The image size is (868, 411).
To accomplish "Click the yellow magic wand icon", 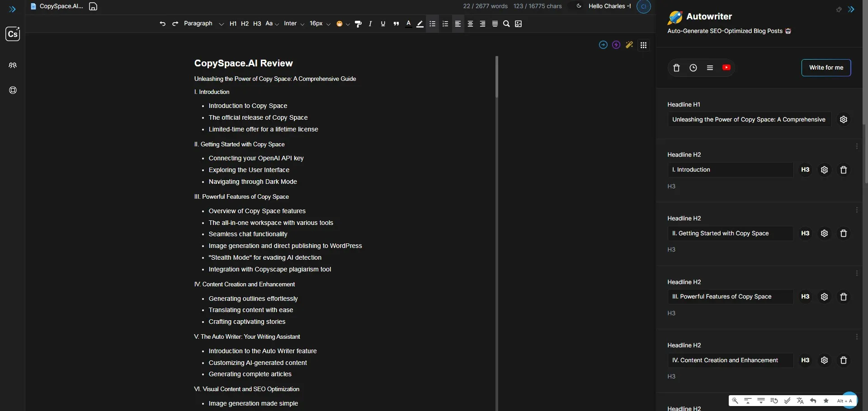I will [x=629, y=45].
